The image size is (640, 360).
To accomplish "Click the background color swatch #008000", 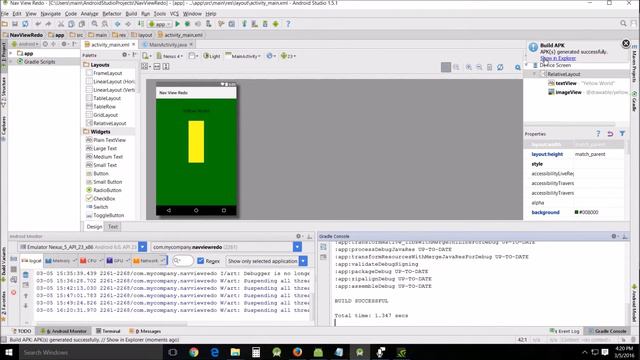I will coord(576,212).
